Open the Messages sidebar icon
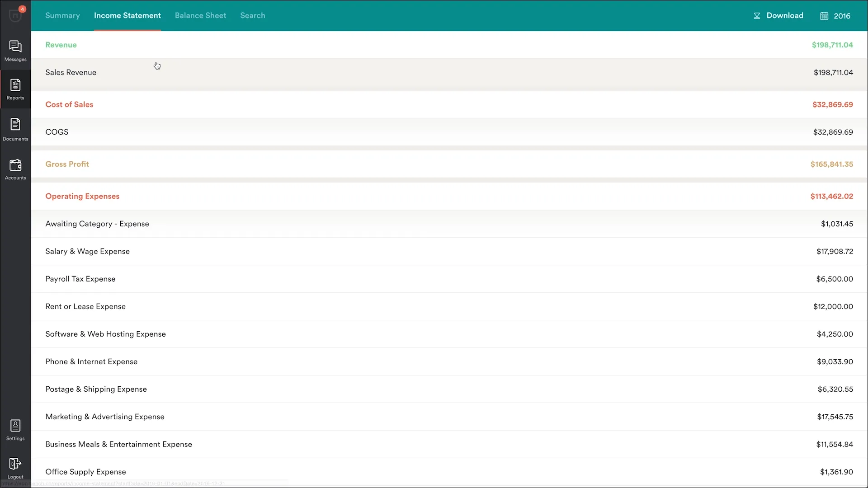868x488 pixels. tap(15, 47)
